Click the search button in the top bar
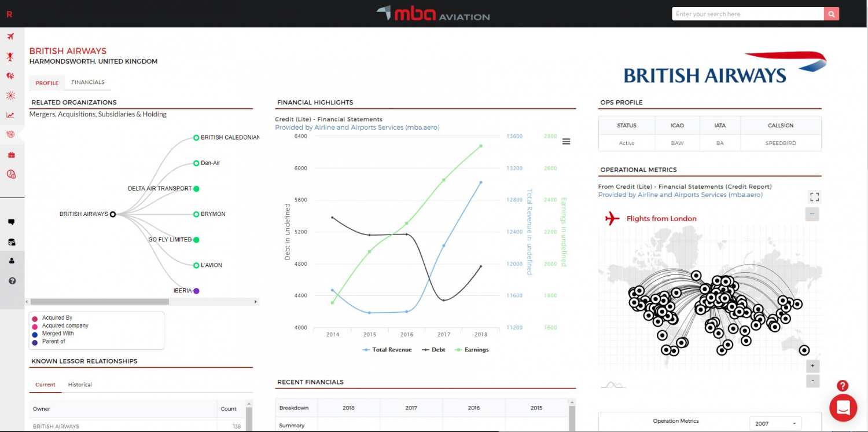The image size is (868, 432). [x=831, y=13]
